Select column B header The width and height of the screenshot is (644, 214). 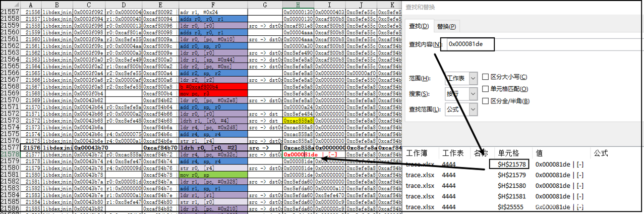click(x=57, y=5)
